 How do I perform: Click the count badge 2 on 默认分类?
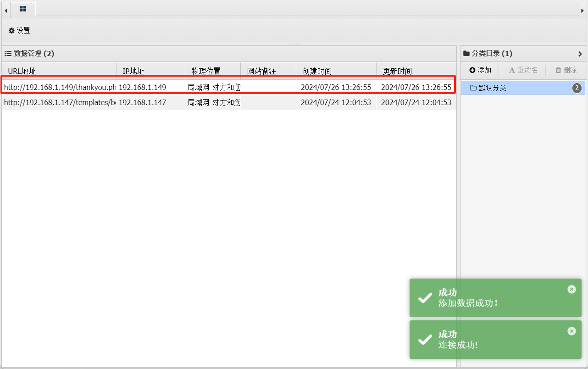(577, 88)
